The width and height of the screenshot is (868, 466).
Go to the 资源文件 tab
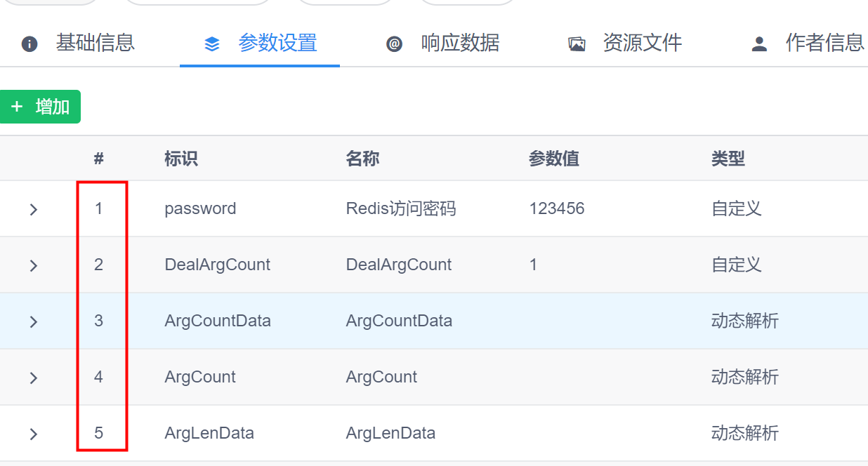tap(642, 44)
